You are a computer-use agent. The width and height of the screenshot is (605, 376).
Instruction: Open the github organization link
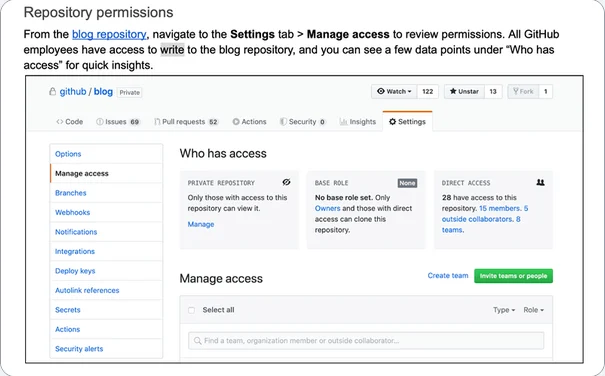(x=73, y=92)
